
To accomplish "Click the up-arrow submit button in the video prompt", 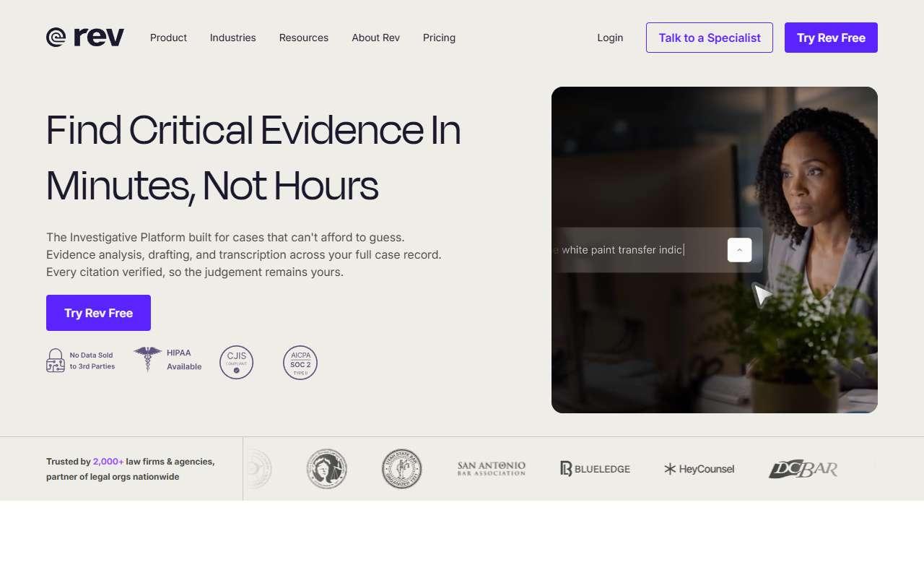I will coord(739,250).
